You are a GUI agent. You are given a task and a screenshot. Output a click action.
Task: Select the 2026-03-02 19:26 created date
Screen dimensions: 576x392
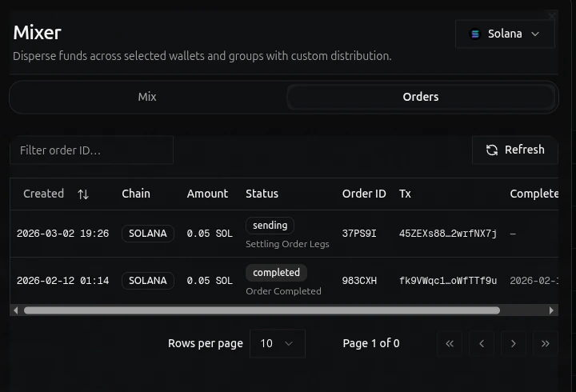(x=63, y=234)
